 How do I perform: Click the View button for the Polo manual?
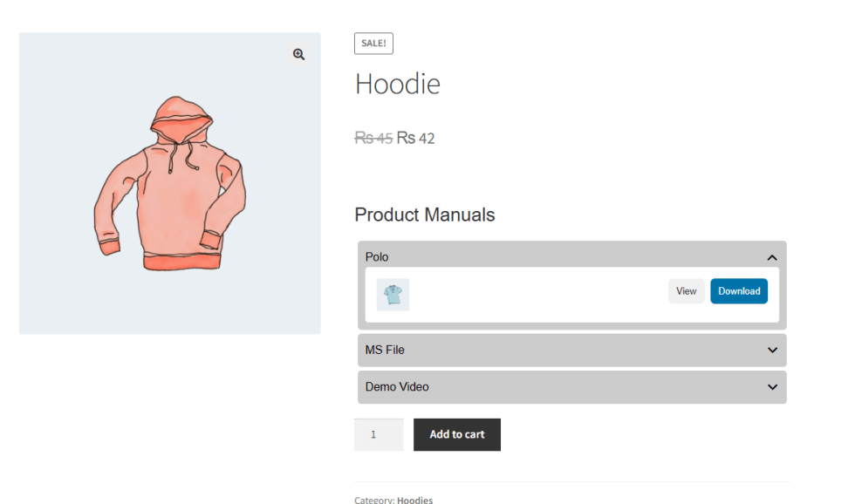point(687,291)
